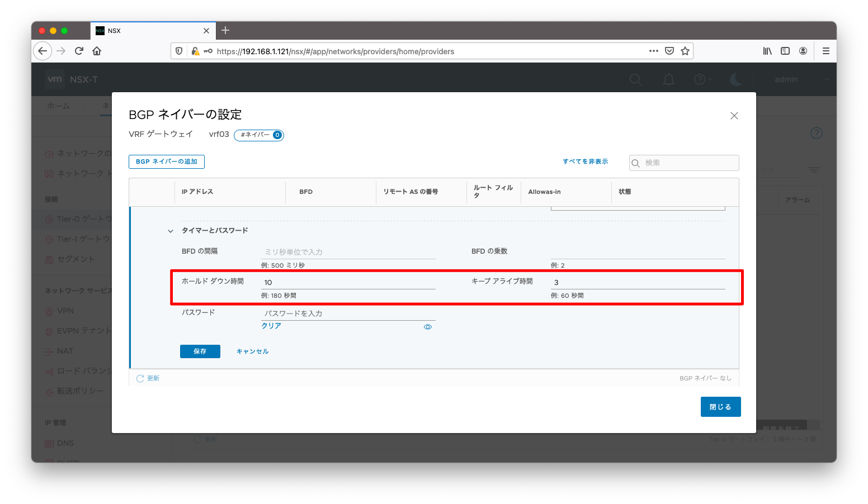This screenshot has width=868, height=504.
Task: Click the 状態 column header
Action: [x=625, y=192]
